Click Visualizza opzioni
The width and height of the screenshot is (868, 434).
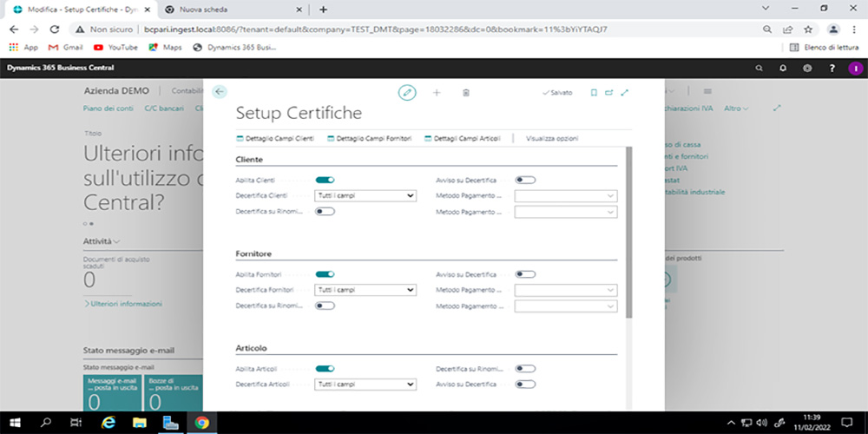552,139
